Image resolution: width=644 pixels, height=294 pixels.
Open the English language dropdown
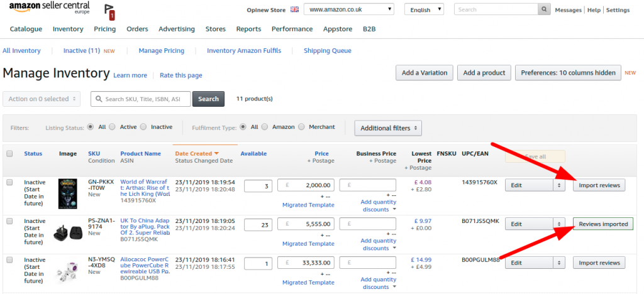(424, 9)
